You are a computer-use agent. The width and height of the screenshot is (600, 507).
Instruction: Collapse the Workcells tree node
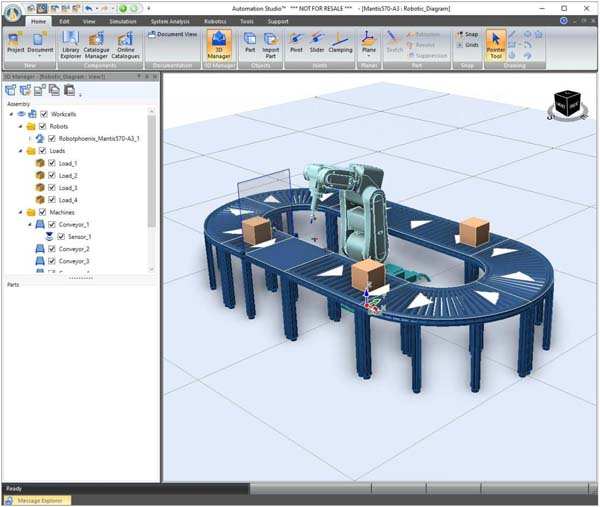pyautogui.click(x=11, y=114)
